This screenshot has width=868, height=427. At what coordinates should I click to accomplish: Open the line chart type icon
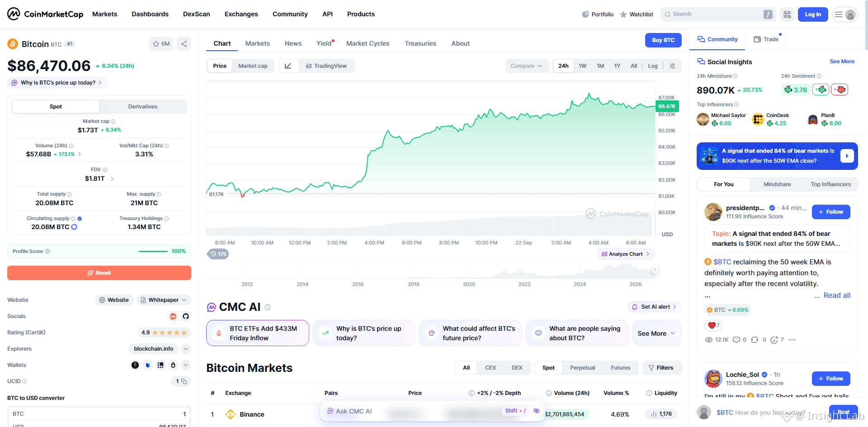[288, 66]
